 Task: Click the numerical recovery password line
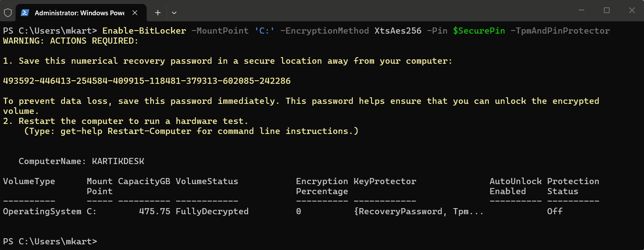click(x=147, y=81)
